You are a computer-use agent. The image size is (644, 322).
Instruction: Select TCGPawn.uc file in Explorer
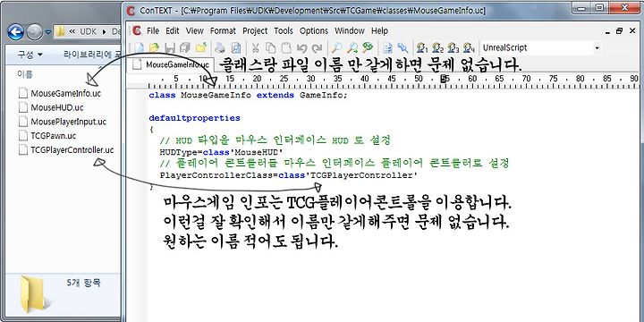(47, 136)
